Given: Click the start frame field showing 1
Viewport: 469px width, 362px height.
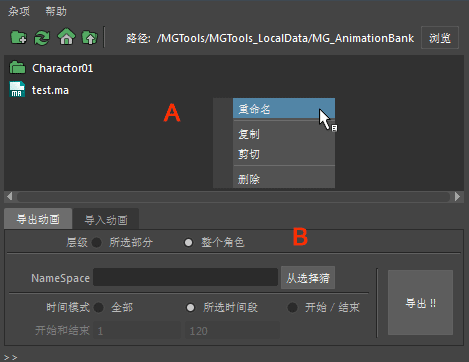Looking at the screenshot, I should click(137, 331).
